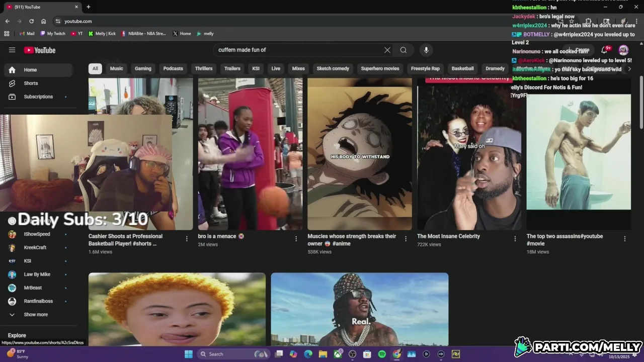Select the Podcasts filter chip
This screenshot has width=644, height=362.
tap(173, 68)
